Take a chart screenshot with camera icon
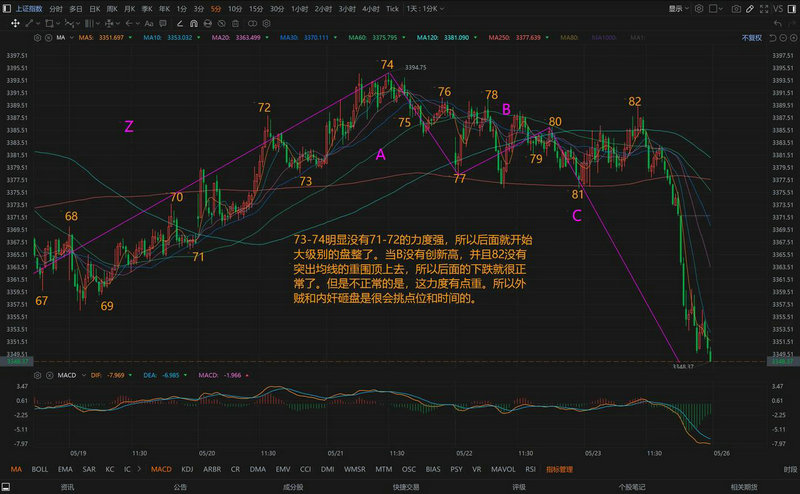Viewport: 800px width, 494px height. [x=737, y=8]
